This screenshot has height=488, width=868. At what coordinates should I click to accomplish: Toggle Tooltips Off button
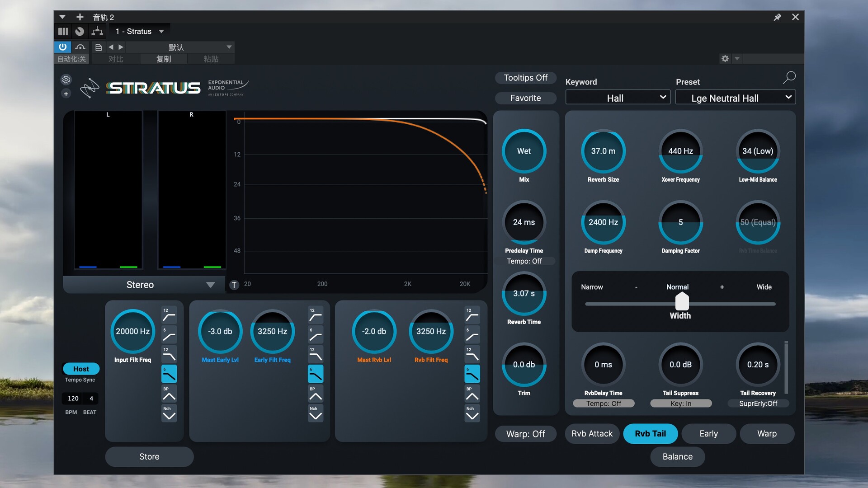click(525, 78)
